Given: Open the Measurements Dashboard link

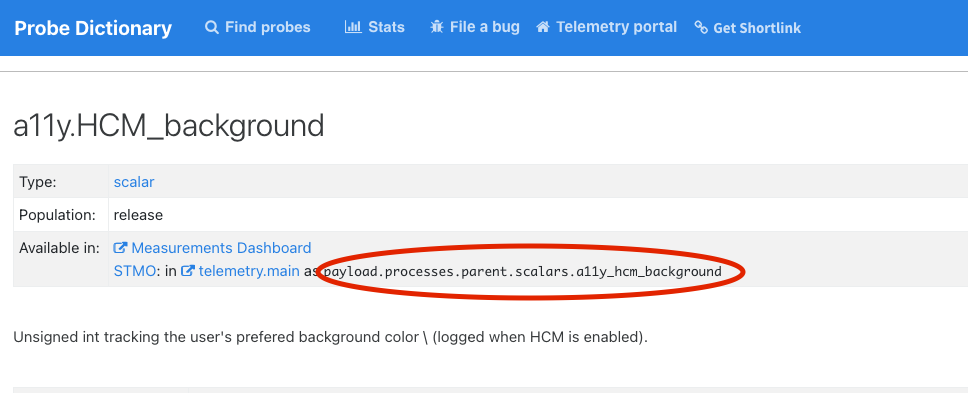Looking at the screenshot, I should tap(221, 248).
